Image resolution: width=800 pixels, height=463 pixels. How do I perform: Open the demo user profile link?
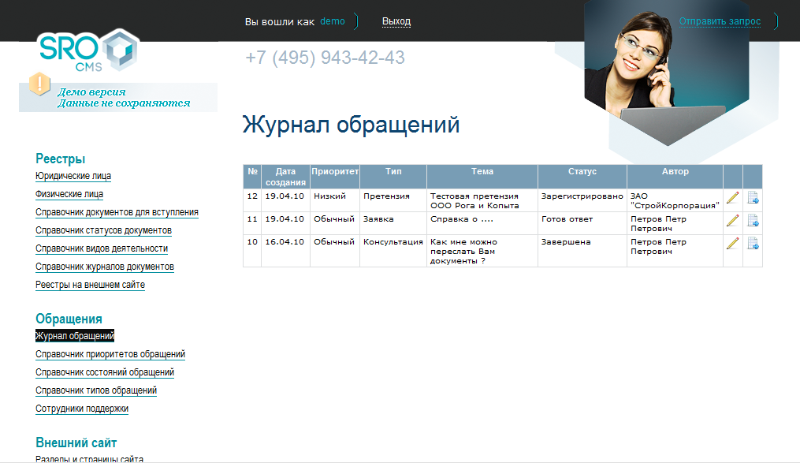[332, 21]
